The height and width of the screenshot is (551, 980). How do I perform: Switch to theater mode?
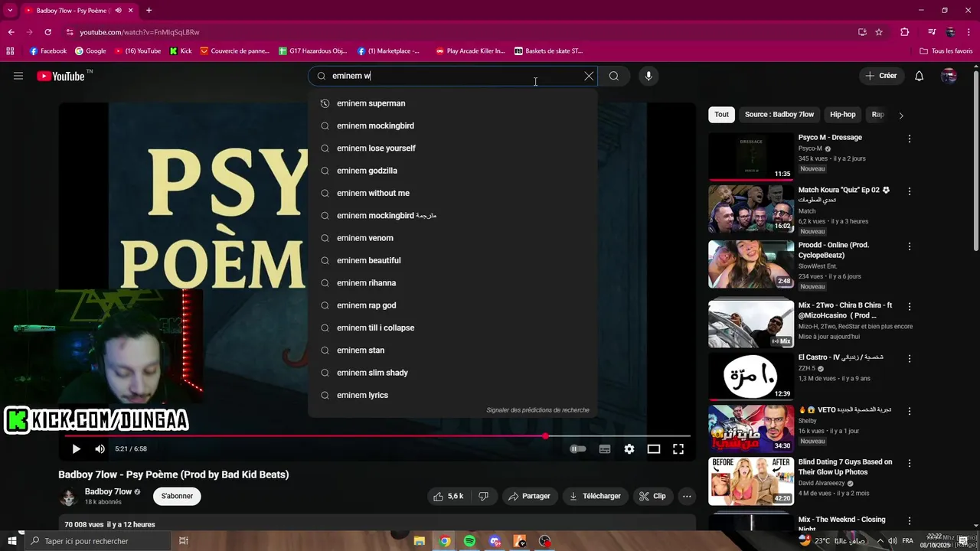point(654,449)
